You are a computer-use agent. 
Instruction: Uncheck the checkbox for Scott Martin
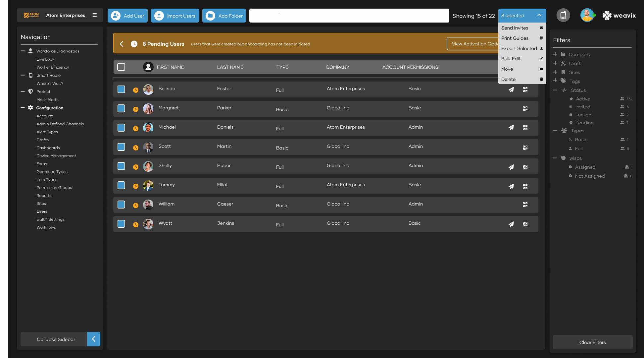(121, 147)
